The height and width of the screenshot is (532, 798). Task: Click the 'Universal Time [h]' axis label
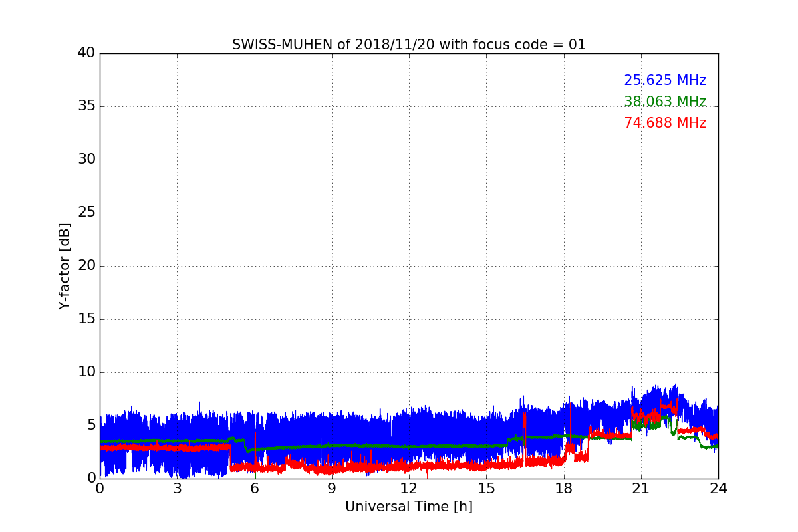[x=409, y=507]
